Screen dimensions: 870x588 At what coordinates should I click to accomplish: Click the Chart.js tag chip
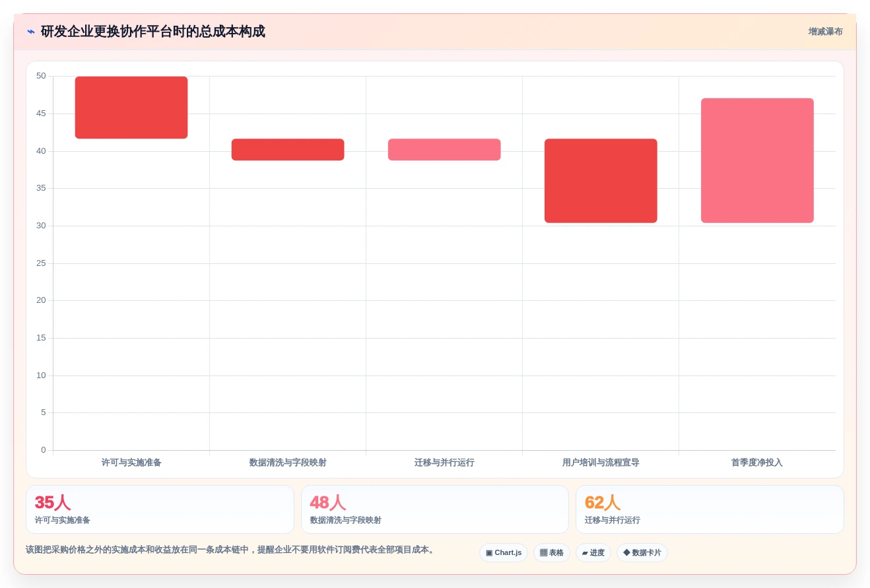[504, 553]
